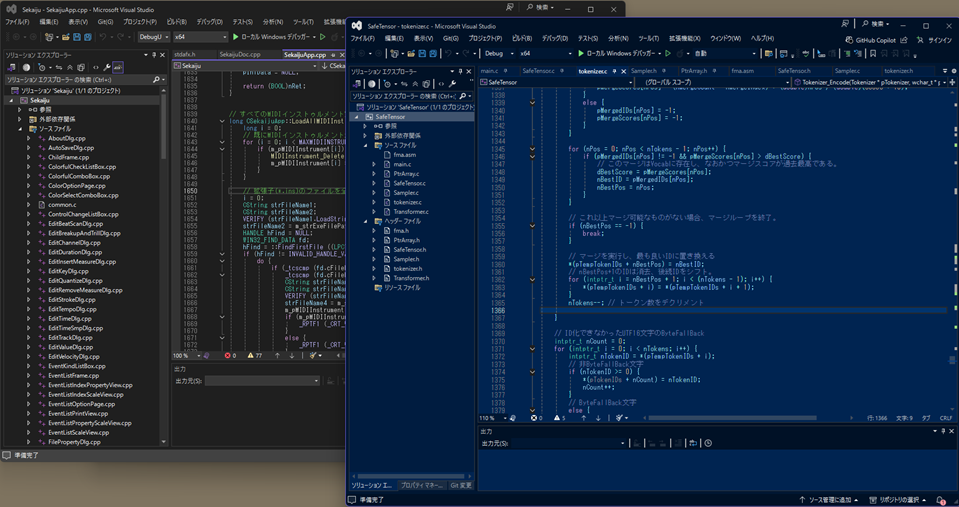Click Save icon in SafeTensor window toolbar
959x507 pixels.
click(x=423, y=54)
